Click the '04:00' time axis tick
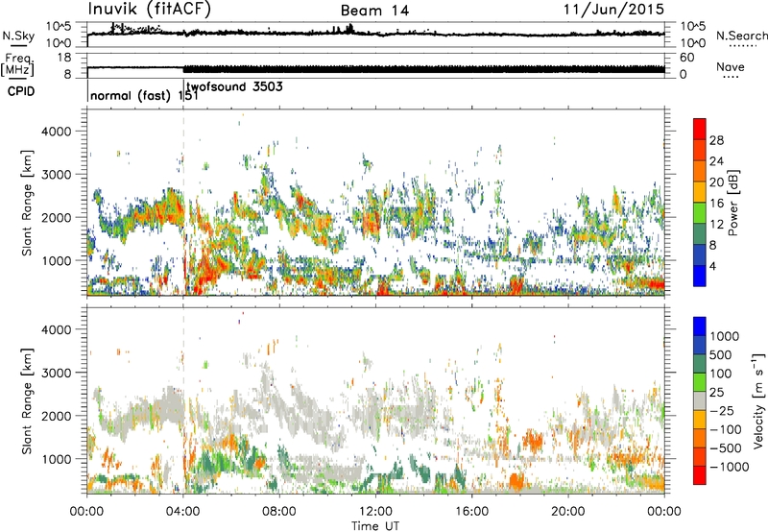Screen dimensions: 768x532 pos(182,512)
